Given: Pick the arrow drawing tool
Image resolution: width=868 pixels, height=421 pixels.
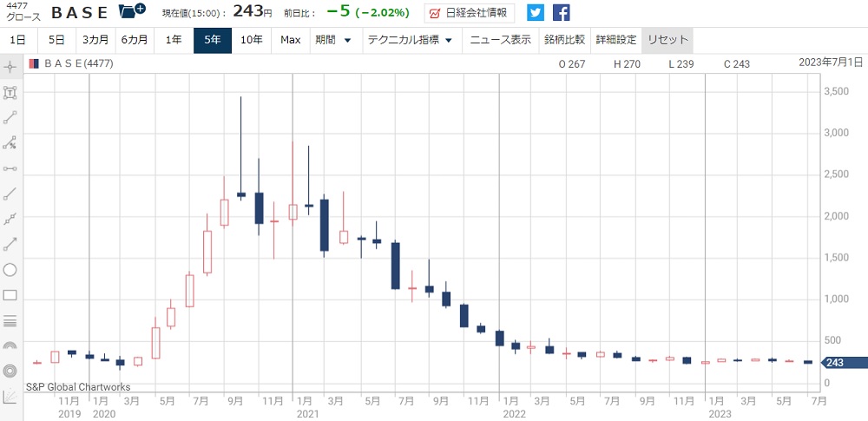Looking at the screenshot, I should coord(10,244).
